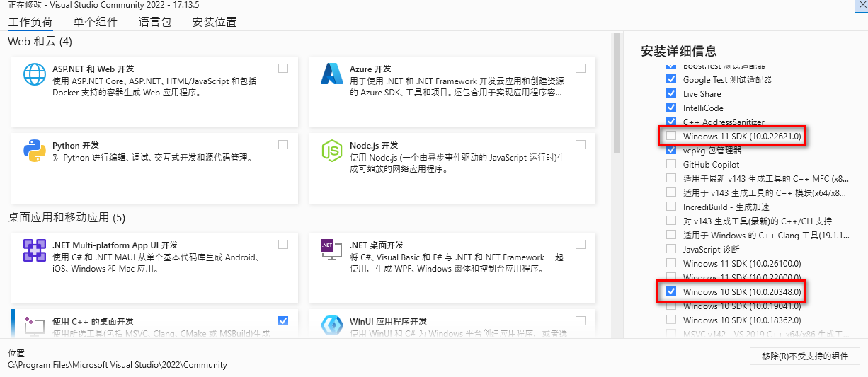Click the WinUI 应用程序开发 icon
Screen dimensions: 868x377
click(331, 325)
